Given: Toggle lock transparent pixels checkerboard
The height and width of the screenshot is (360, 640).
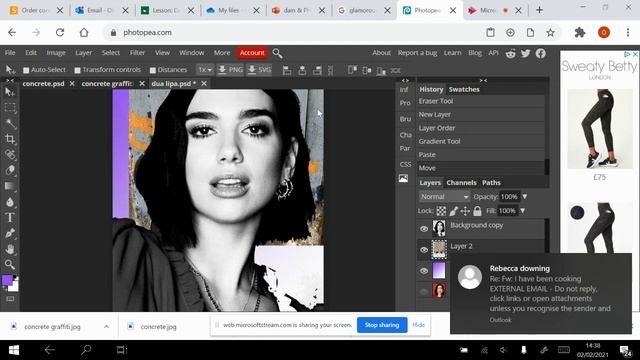Looking at the screenshot, I should (441, 211).
